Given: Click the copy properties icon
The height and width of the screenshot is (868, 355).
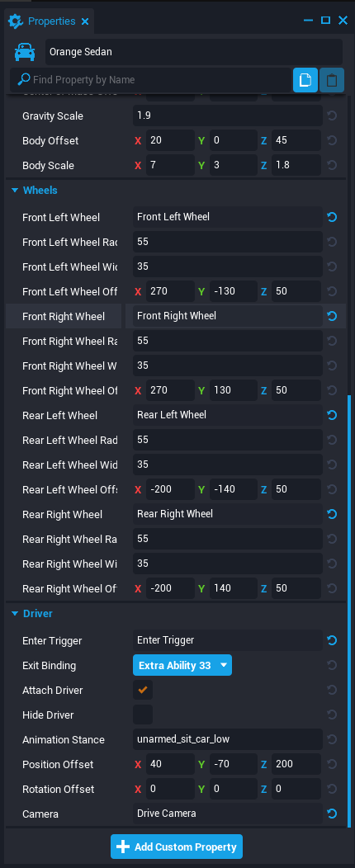Looking at the screenshot, I should pos(305,80).
